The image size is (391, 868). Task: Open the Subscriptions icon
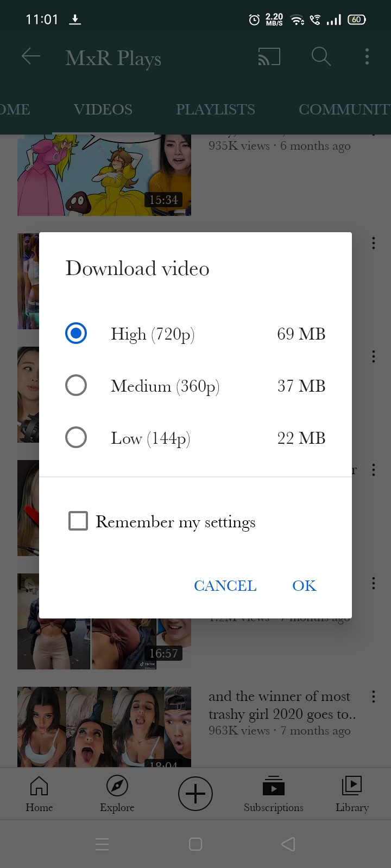273,793
